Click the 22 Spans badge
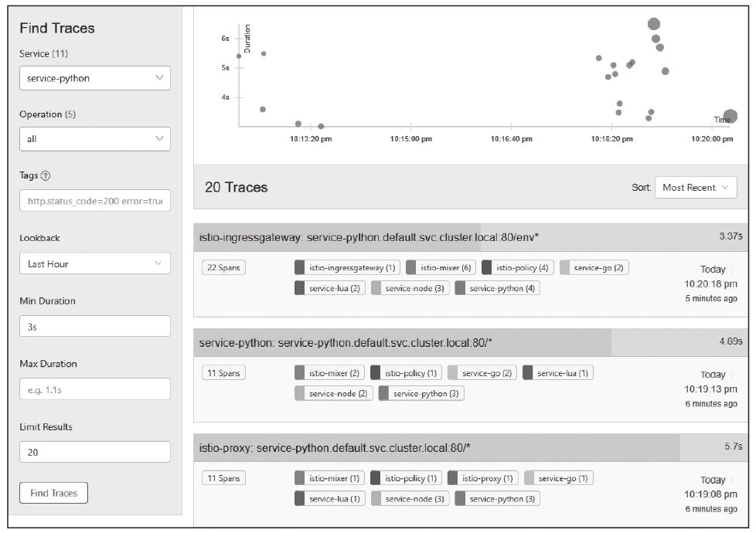This screenshot has width=756, height=533. (x=223, y=267)
